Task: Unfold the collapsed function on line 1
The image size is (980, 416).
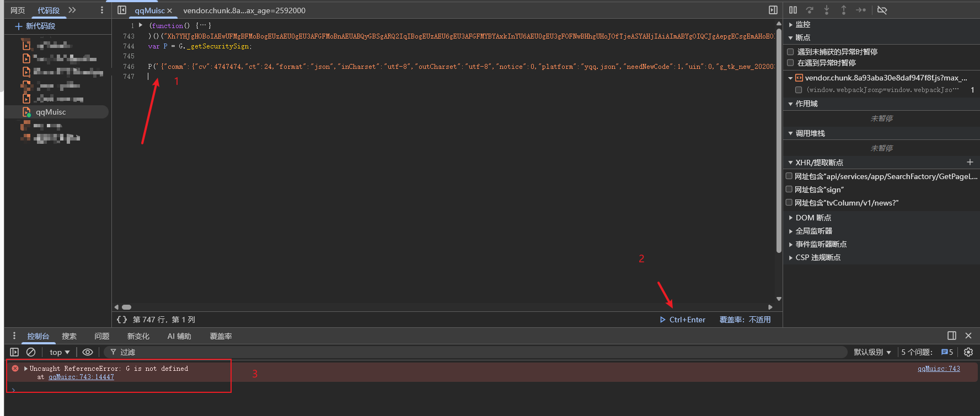Action: (141, 25)
